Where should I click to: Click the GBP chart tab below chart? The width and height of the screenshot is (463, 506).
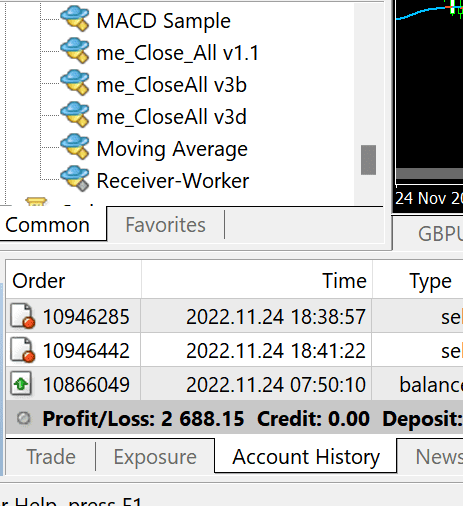coord(440,233)
